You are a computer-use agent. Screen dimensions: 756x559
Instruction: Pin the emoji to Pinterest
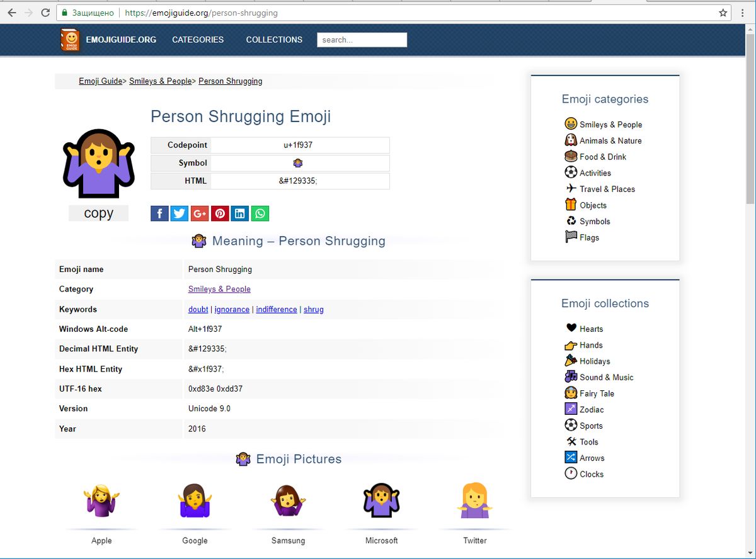(x=220, y=213)
